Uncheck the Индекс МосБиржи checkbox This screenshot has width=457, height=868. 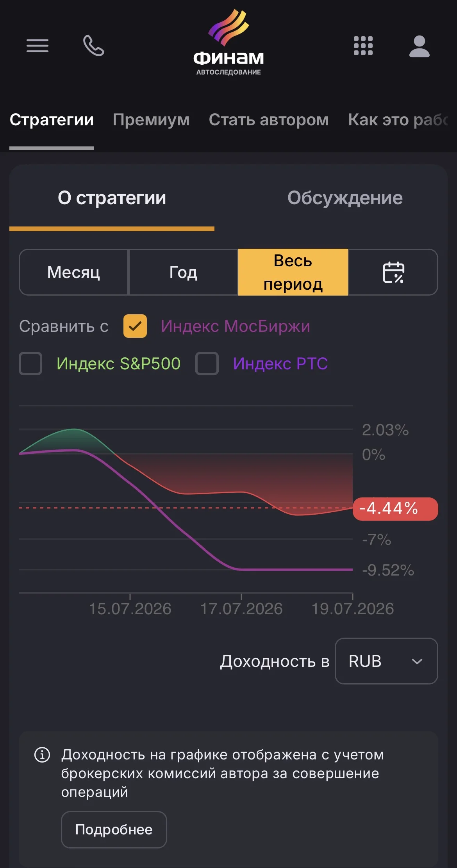135,326
